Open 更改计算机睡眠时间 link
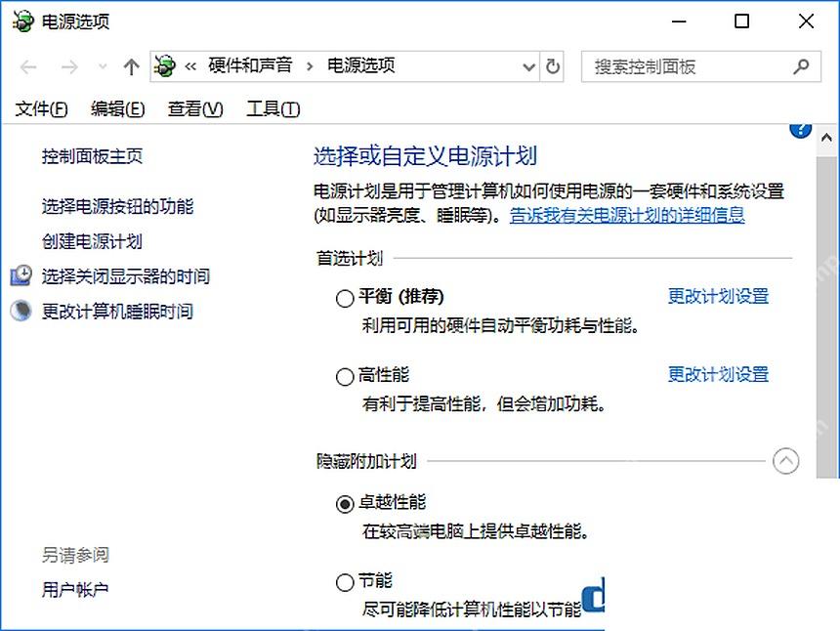 (x=117, y=312)
